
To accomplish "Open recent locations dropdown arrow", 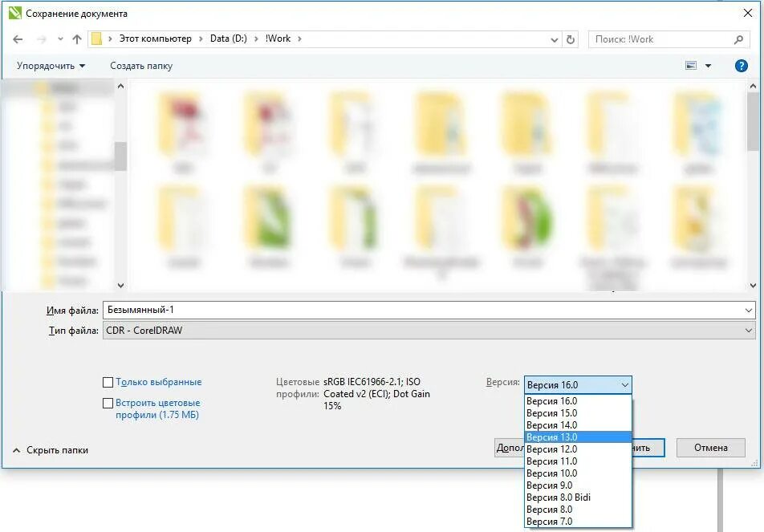I will [x=60, y=39].
